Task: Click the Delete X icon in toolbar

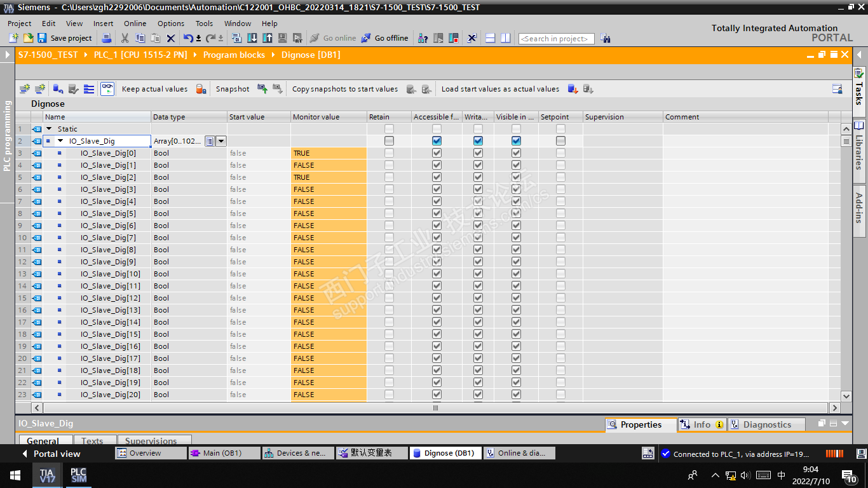Action: (x=170, y=38)
